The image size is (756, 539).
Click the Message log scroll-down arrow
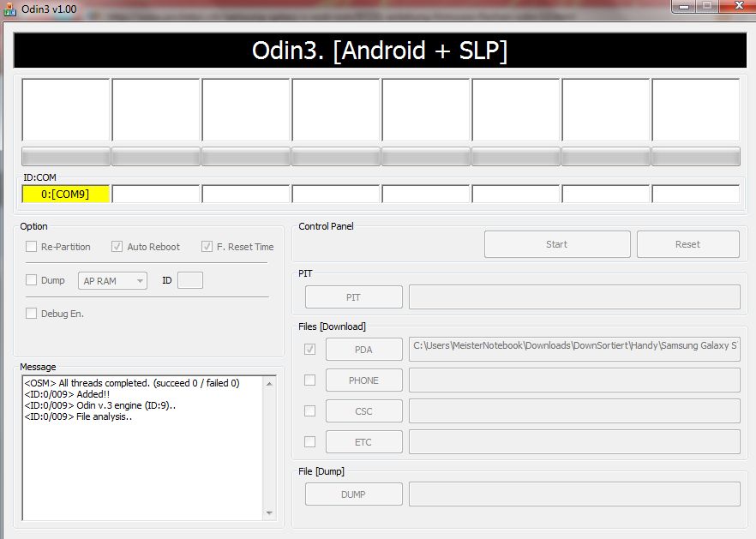point(269,513)
